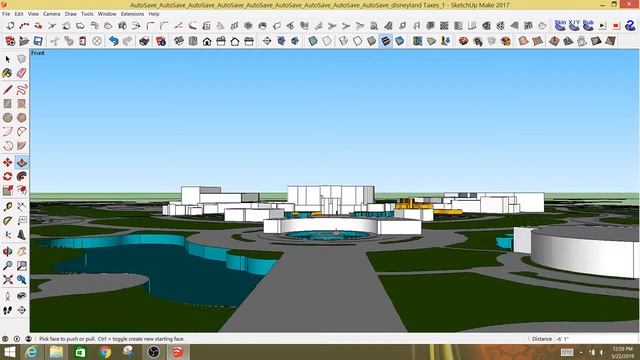Viewport: 640px width, 360px height.
Task: Click the Open folder icon
Action: tap(24, 41)
